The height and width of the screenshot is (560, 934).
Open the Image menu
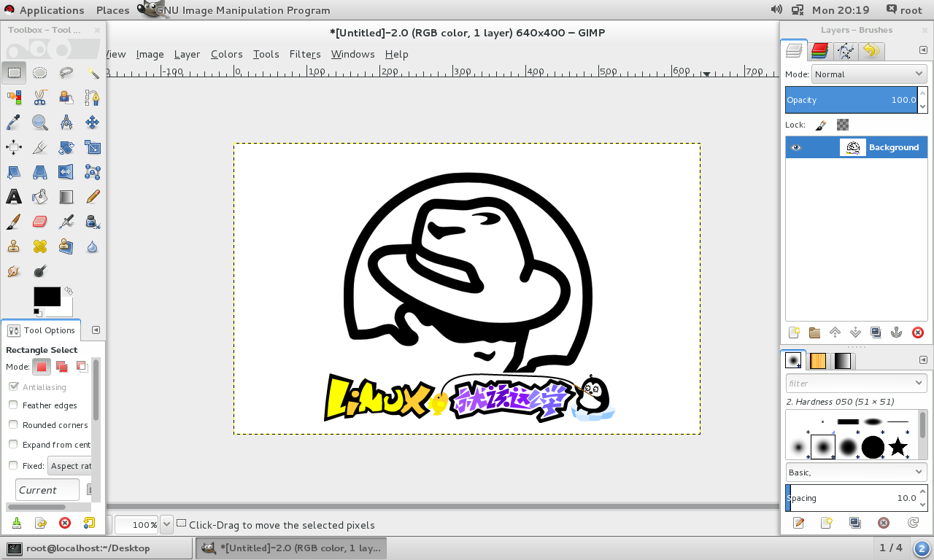click(x=150, y=54)
